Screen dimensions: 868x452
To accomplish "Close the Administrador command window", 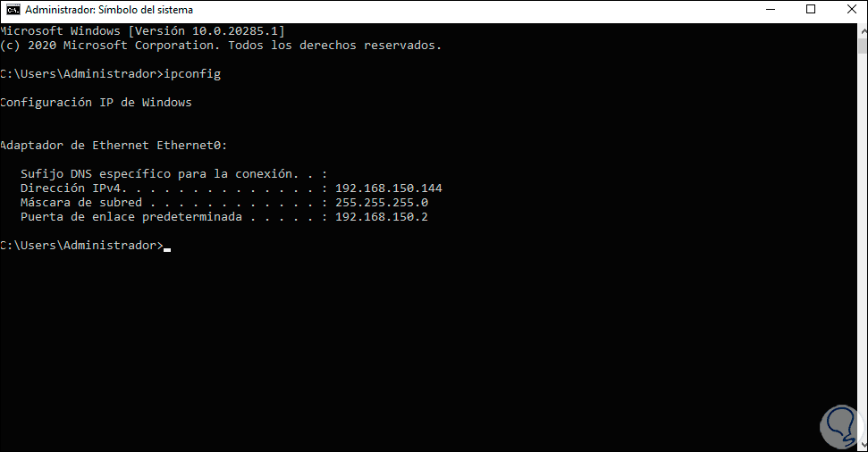I will pyautogui.click(x=851, y=10).
